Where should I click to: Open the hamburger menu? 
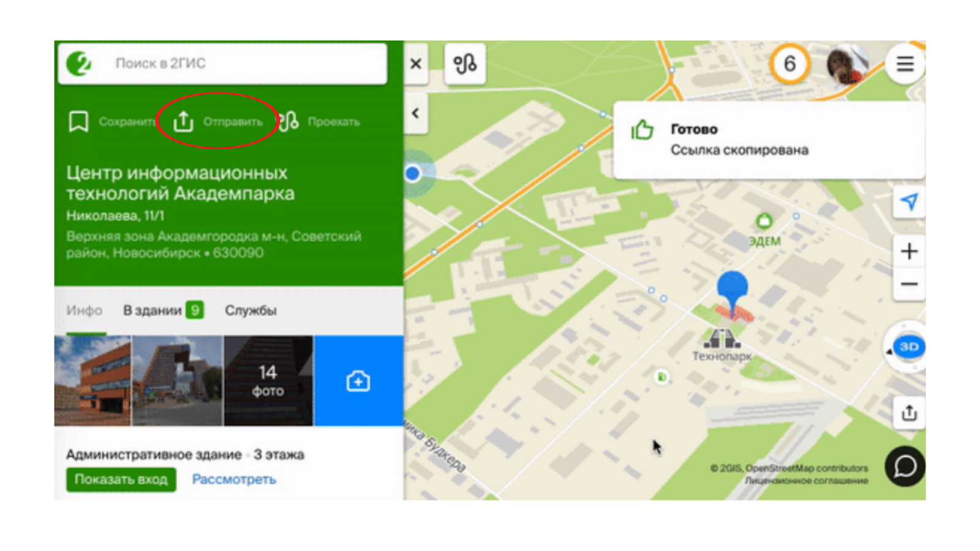click(905, 63)
